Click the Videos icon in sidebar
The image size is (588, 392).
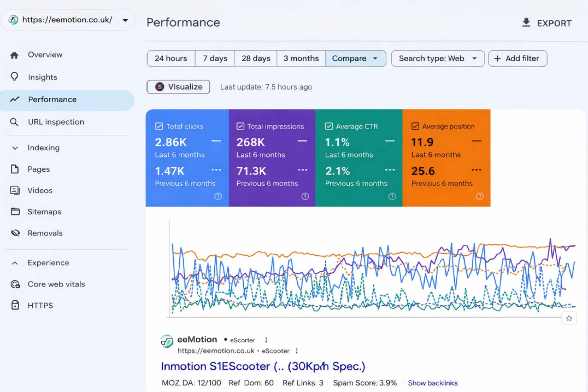(15, 190)
